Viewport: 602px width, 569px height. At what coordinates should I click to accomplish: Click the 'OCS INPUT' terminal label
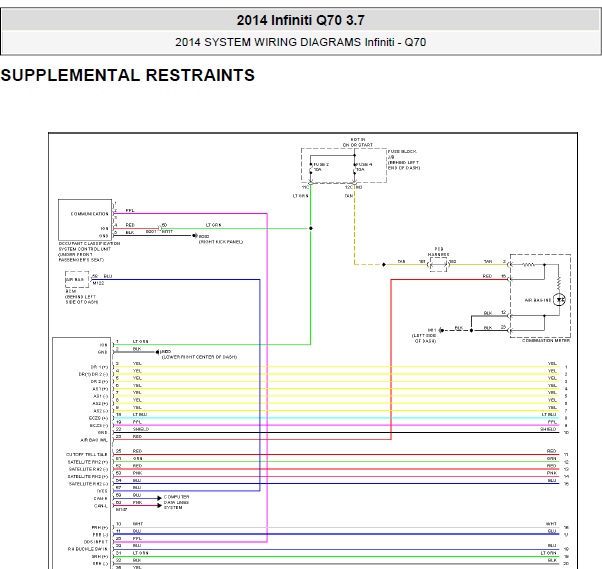coord(96,542)
